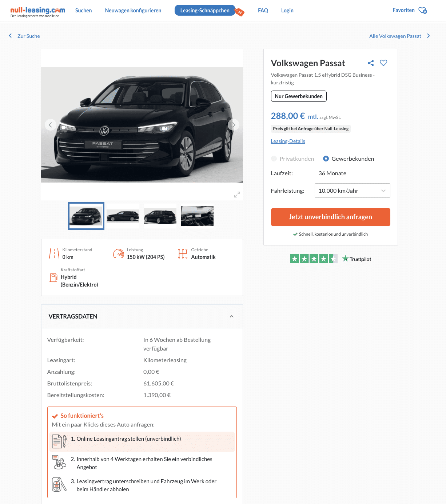Open Favoriten heart icon in header

[422, 10]
